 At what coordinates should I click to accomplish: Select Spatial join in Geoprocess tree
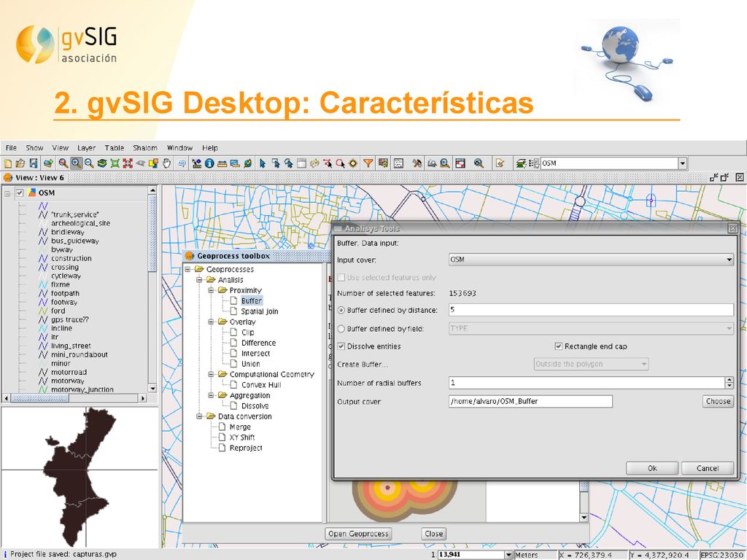pos(259,311)
